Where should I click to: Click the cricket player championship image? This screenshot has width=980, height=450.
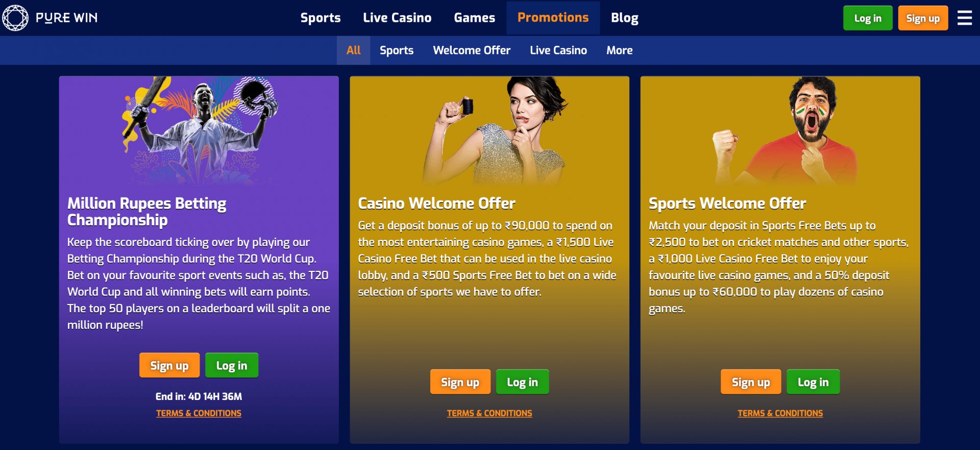199,130
